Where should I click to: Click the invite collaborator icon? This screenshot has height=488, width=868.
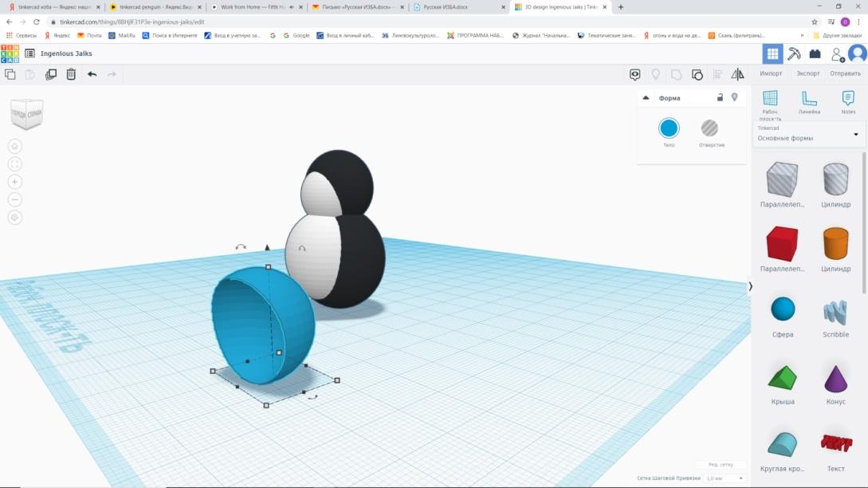pyautogui.click(x=837, y=54)
